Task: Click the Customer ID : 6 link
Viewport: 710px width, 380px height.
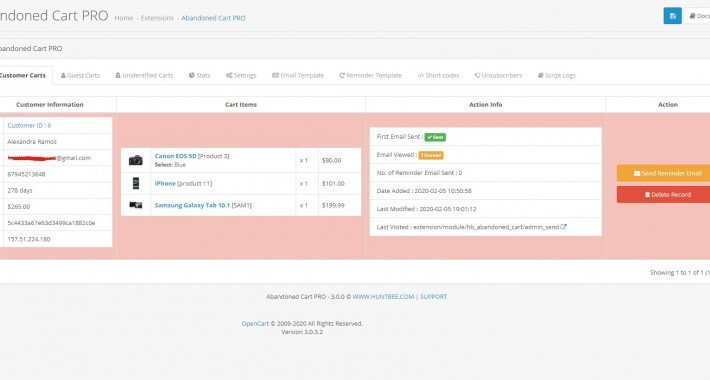Action: click(29, 125)
